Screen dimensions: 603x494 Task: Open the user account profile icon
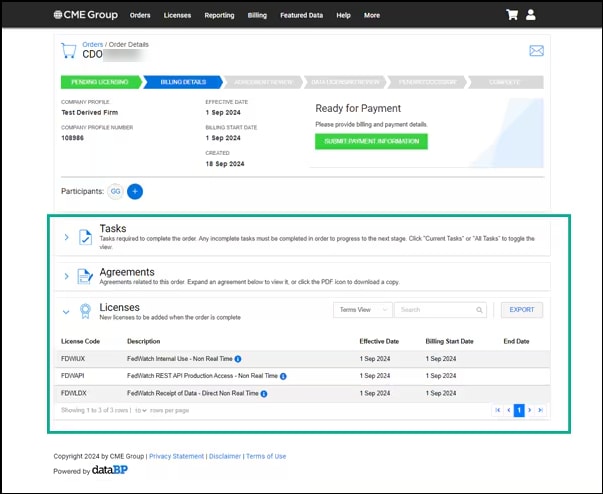(x=531, y=15)
